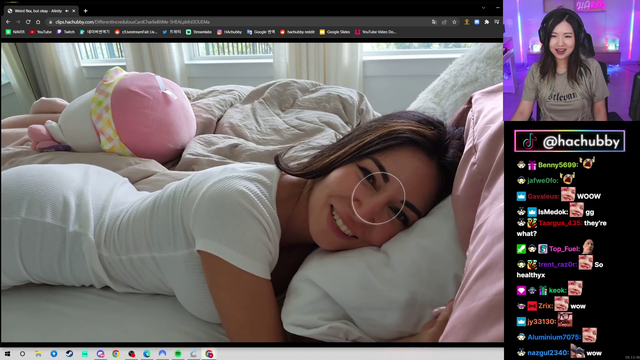Open Cortana search circle on taskbar
This screenshot has width=640, height=360.
22,354
